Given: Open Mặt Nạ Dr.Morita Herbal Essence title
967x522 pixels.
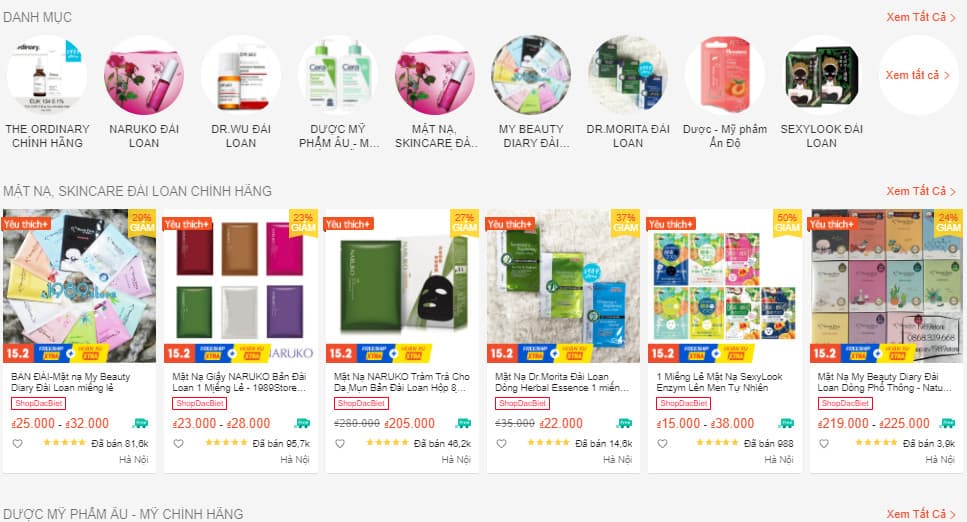Looking at the screenshot, I should pos(562,382).
